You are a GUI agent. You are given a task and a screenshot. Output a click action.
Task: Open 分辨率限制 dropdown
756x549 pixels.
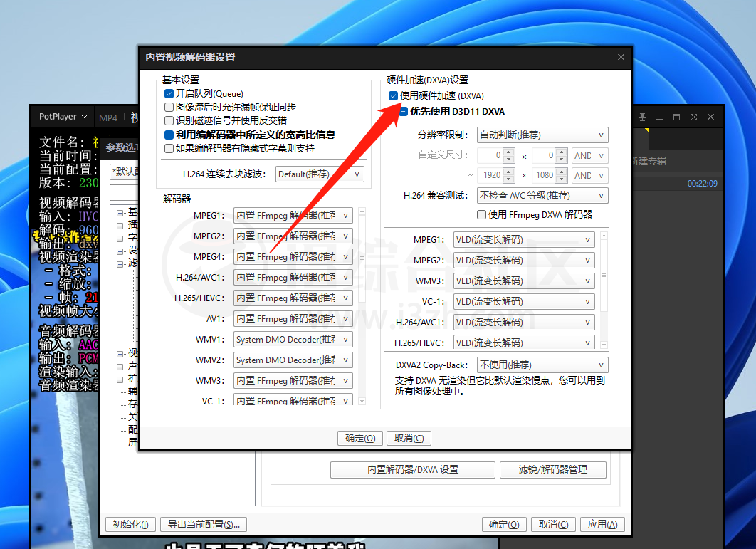pyautogui.click(x=542, y=135)
